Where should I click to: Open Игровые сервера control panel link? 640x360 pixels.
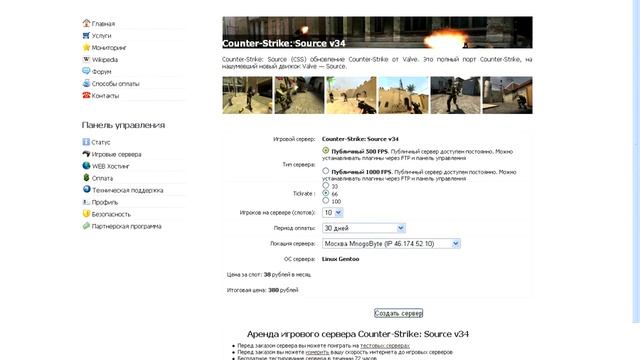click(x=116, y=154)
